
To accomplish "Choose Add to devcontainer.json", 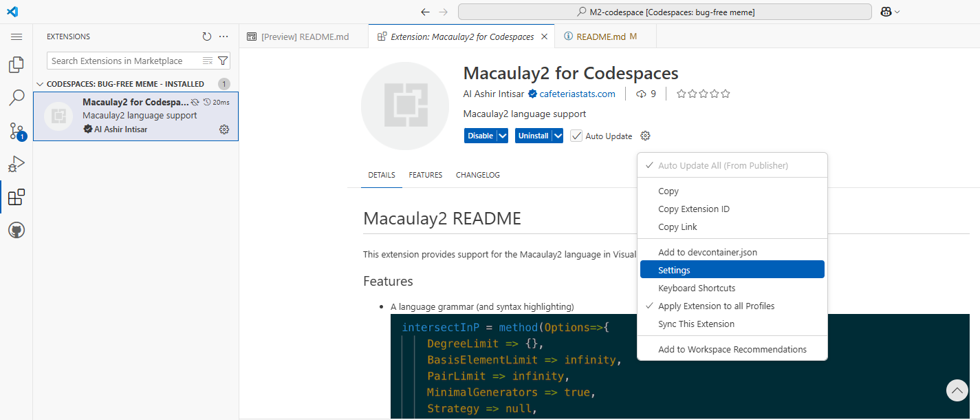I will click(x=732, y=252).
